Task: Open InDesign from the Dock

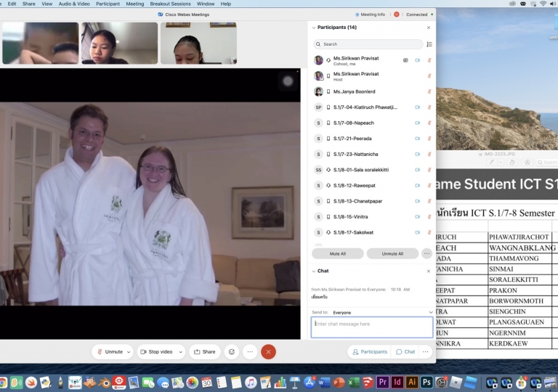Action: pos(397,383)
